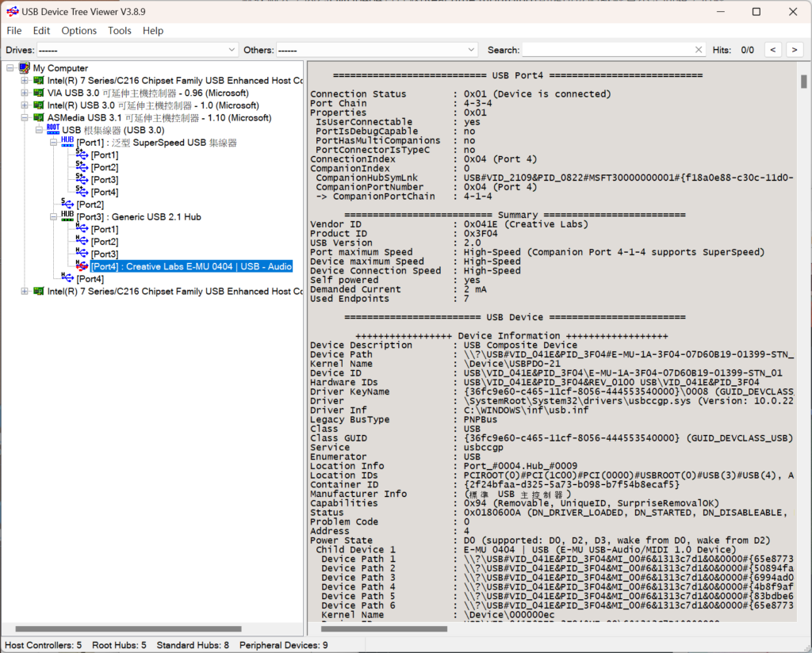Click the My Computer icon in tree

pos(24,68)
